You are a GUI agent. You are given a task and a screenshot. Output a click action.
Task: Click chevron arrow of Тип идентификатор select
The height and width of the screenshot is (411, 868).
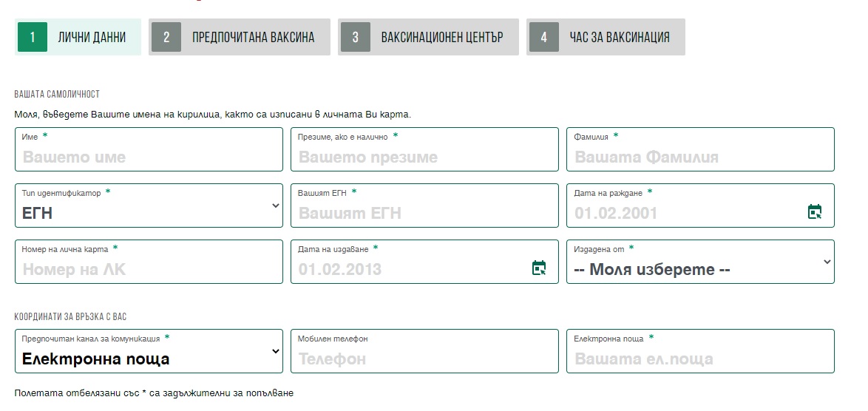click(276, 205)
